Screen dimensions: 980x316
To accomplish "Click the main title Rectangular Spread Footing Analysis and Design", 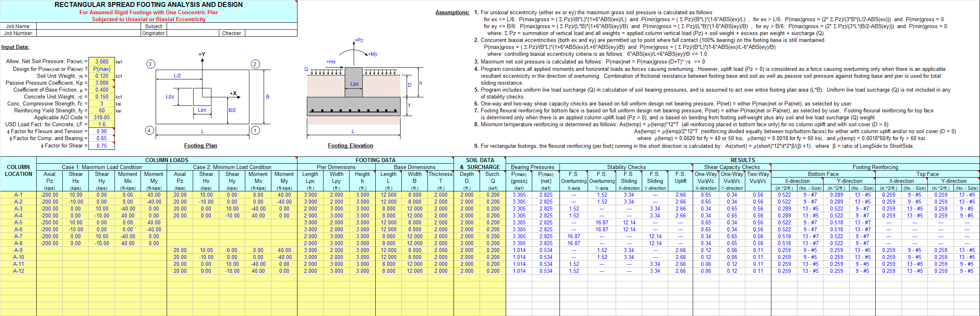I will point(149,4).
